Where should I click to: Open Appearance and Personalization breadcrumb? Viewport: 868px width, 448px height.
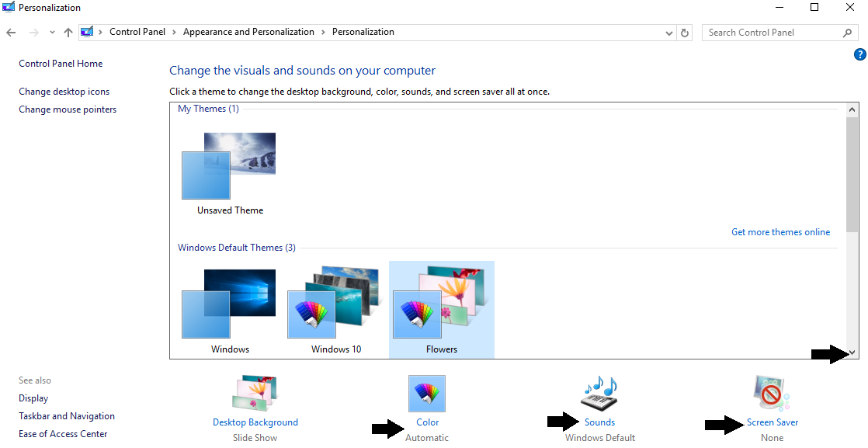coord(248,33)
